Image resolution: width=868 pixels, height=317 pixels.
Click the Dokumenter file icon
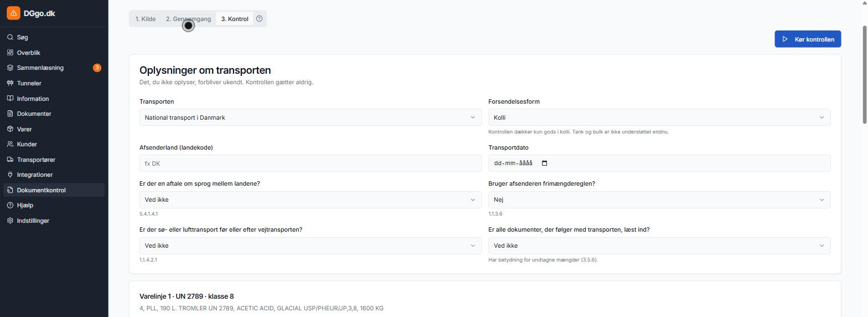pos(10,114)
